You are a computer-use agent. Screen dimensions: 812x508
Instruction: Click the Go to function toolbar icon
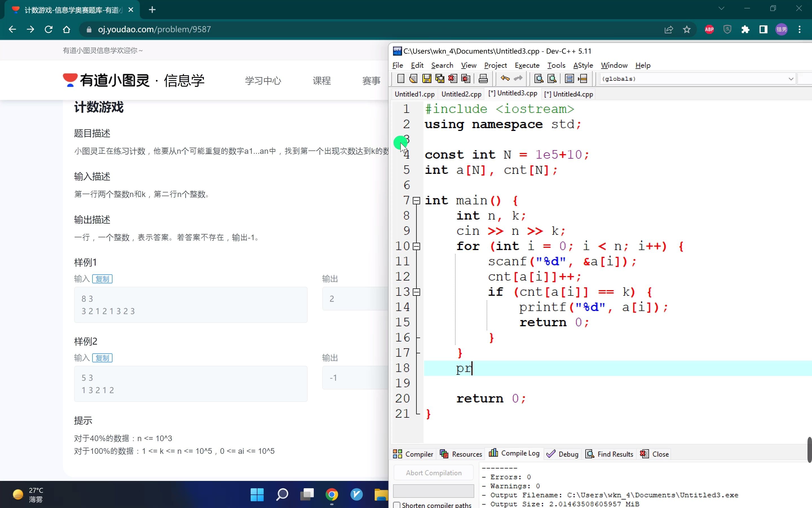tap(570, 79)
